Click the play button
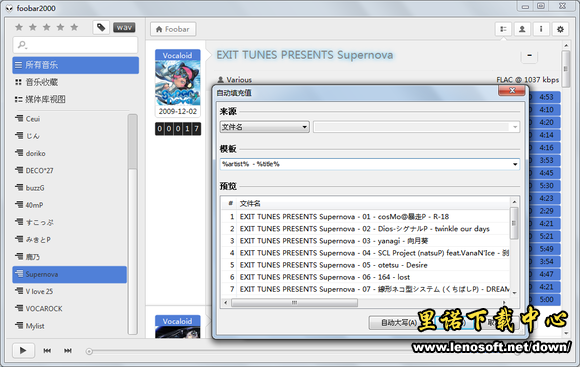 [x=23, y=350]
